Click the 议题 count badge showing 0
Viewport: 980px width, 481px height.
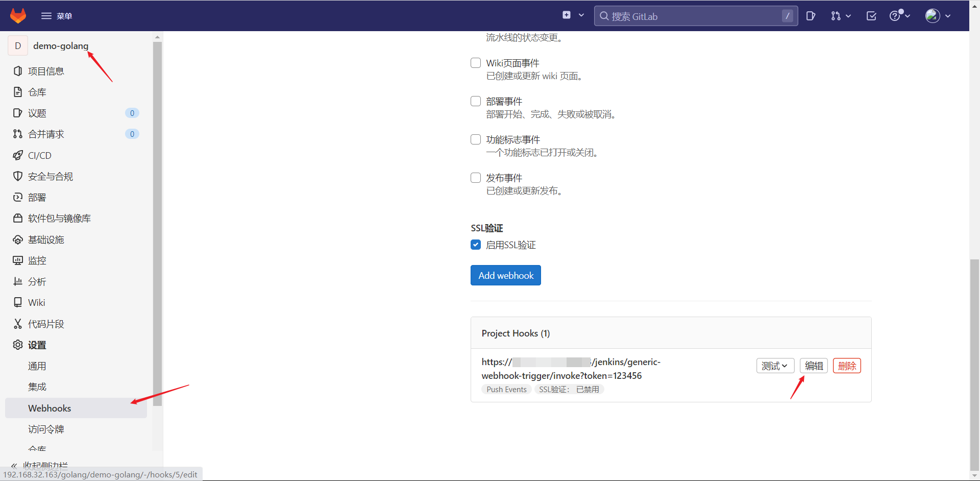coord(132,113)
